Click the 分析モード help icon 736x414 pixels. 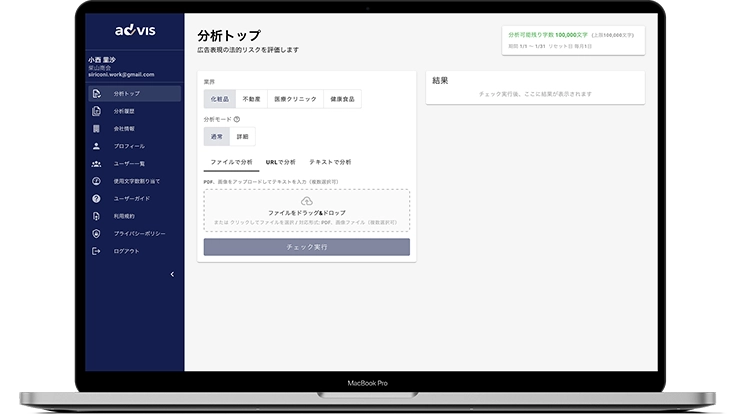tap(237, 119)
